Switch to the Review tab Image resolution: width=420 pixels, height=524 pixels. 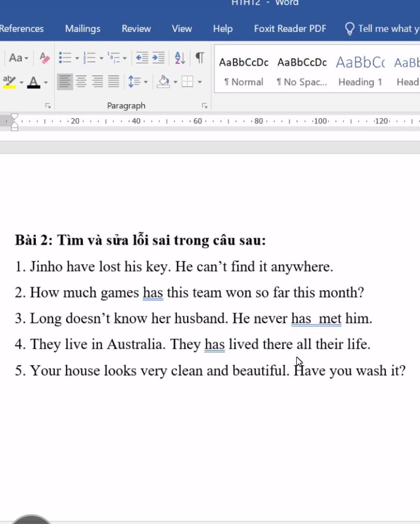pyautogui.click(x=136, y=29)
